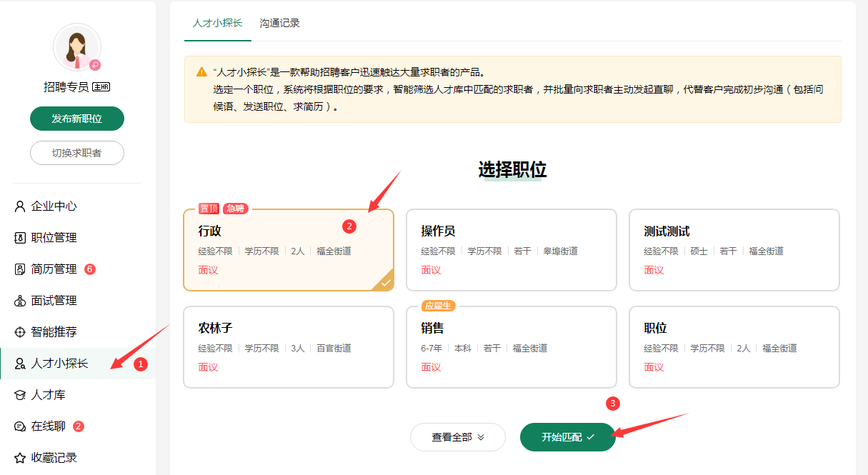Deselect the checked 行政 job card
Image resolution: width=868 pixels, height=475 pixels.
click(x=288, y=250)
